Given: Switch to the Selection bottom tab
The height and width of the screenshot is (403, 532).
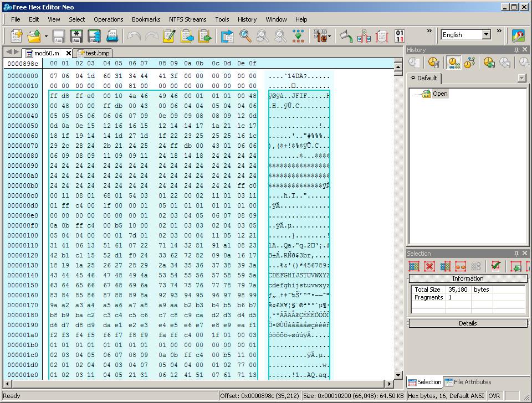Looking at the screenshot, I should 425,382.
